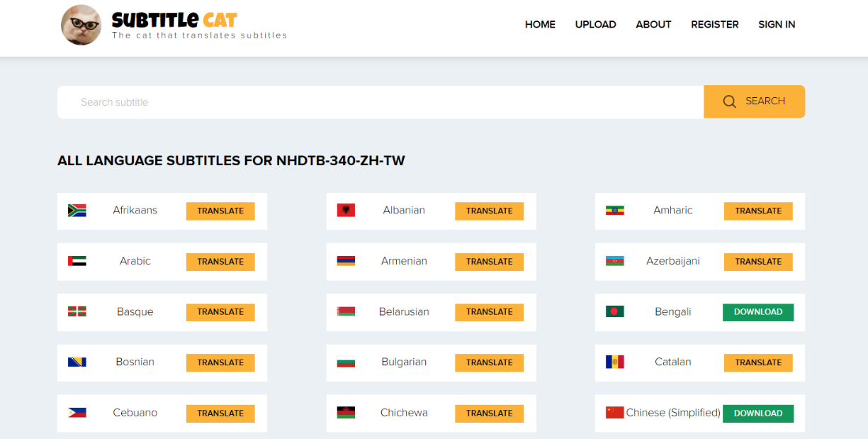Image resolution: width=868 pixels, height=439 pixels.
Task: Click the Armenian language label
Action: tap(404, 261)
